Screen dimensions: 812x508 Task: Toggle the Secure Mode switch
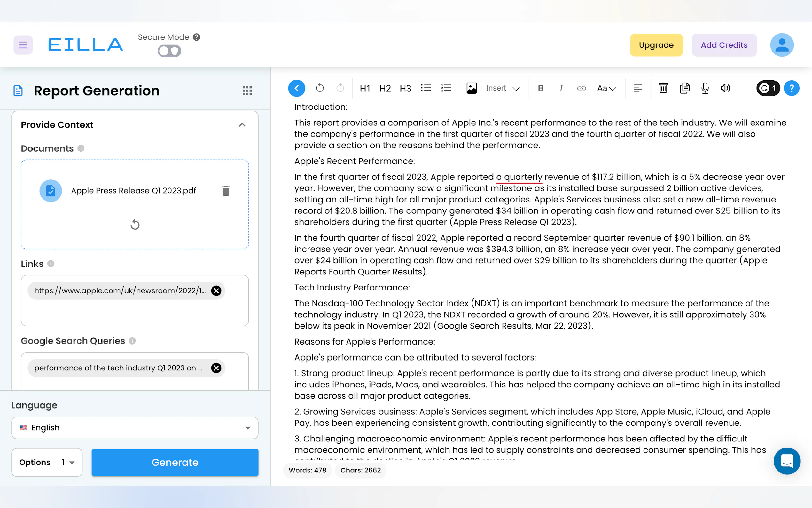[x=169, y=51]
